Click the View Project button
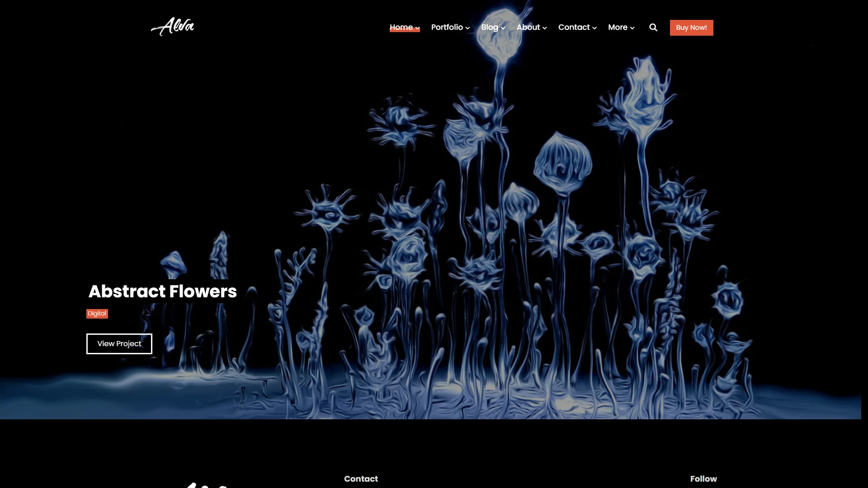Image resolution: width=868 pixels, height=488 pixels. point(119,344)
